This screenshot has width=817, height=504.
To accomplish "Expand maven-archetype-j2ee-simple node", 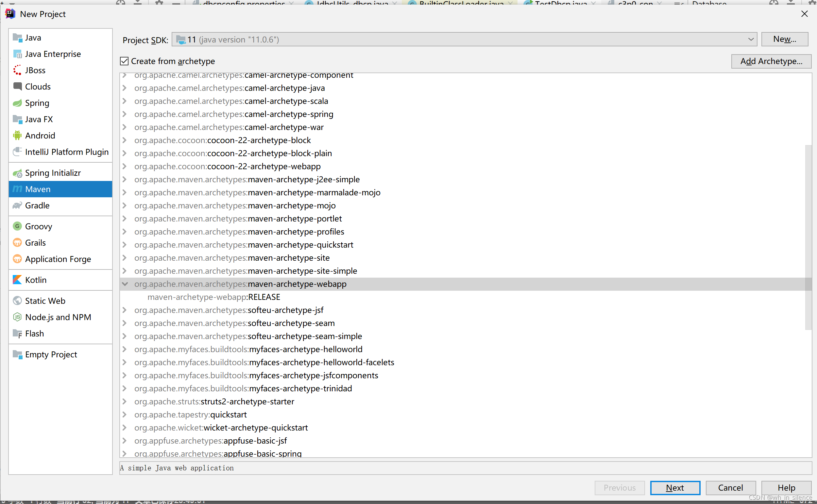I will pyautogui.click(x=125, y=179).
